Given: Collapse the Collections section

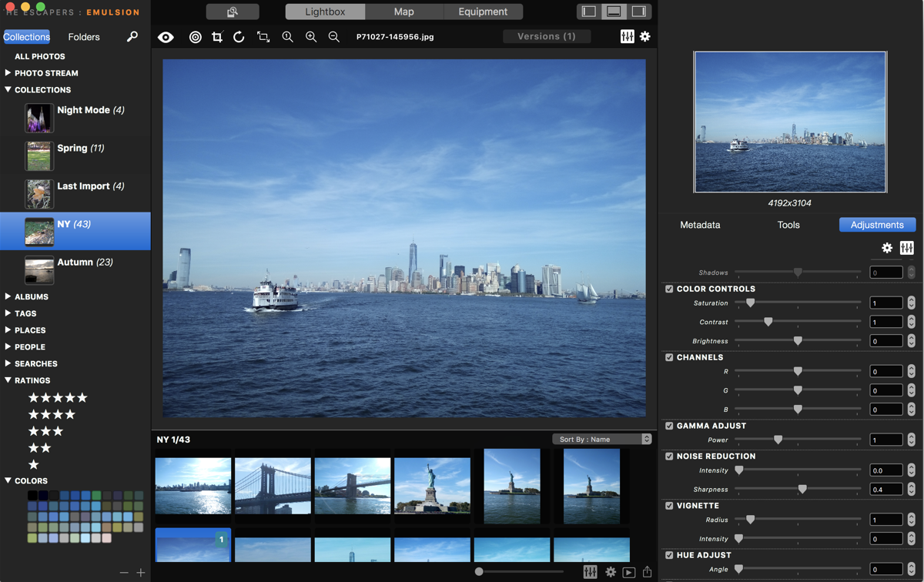Looking at the screenshot, I should point(8,90).
